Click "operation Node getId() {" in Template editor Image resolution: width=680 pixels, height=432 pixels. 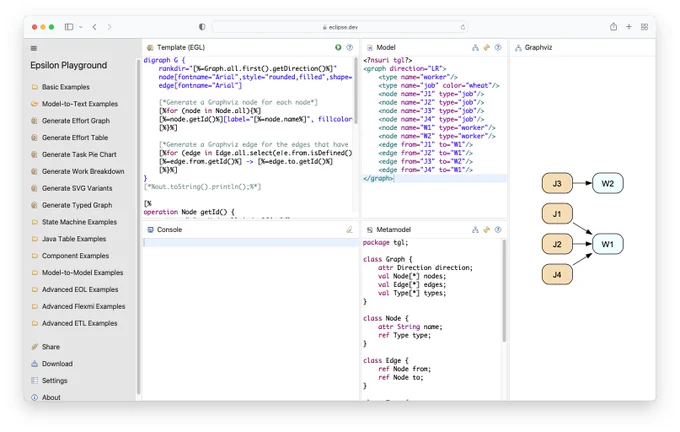point(189,212)
